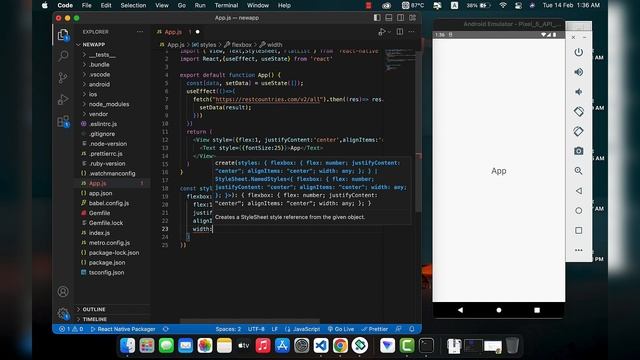Click the emulator sidebar home circle
The image size is (640, 360).
[578, 211]
